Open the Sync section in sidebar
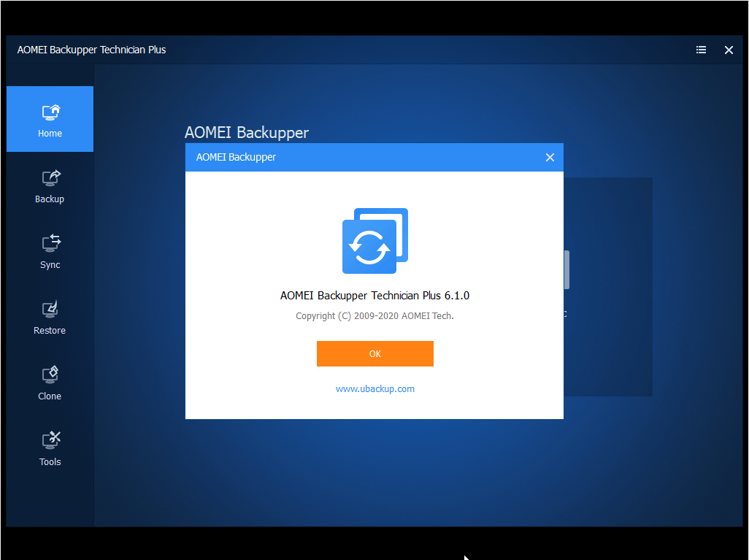 pos(50,253)
